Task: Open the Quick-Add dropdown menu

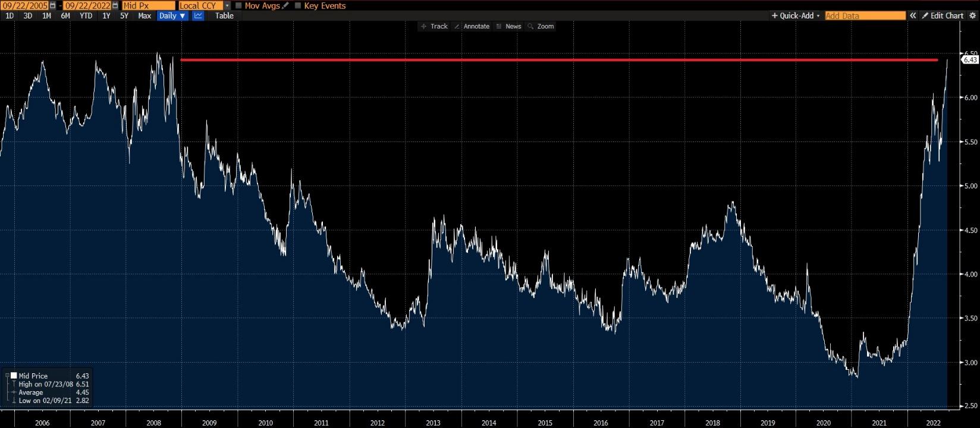Action: pyautogui.click(x=796, y=16)
